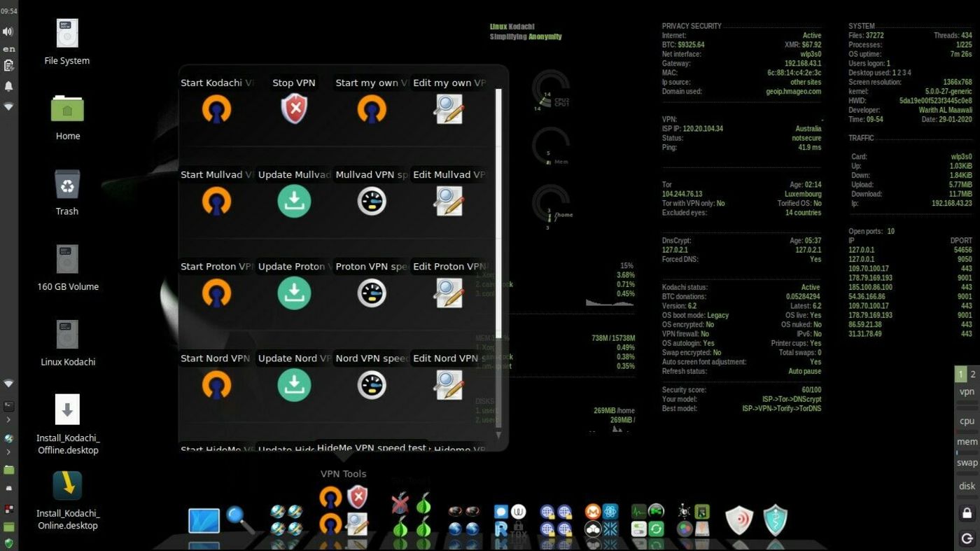Open the dock group with the spider icon
Viewport: 980px width, 551px height.
(693, 520)
